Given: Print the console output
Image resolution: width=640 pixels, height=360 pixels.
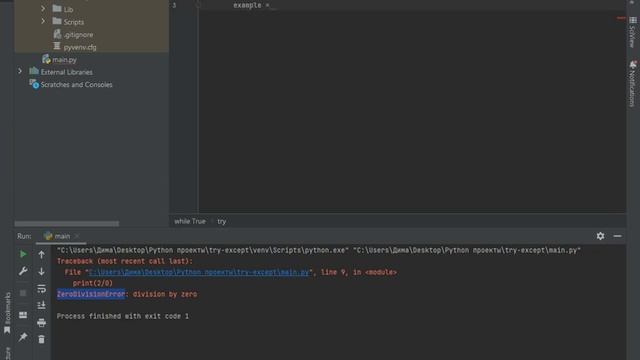Looking at the screenshot, I should click(x=42, y=323).
